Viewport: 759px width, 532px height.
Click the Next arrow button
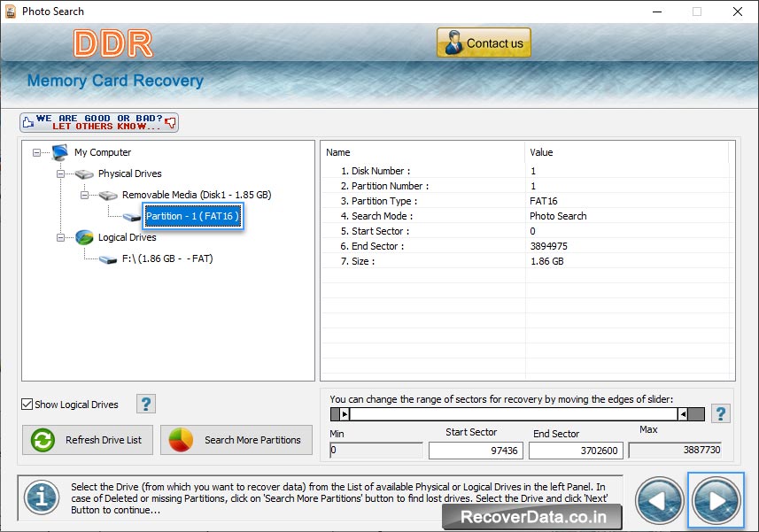point(716,501)
